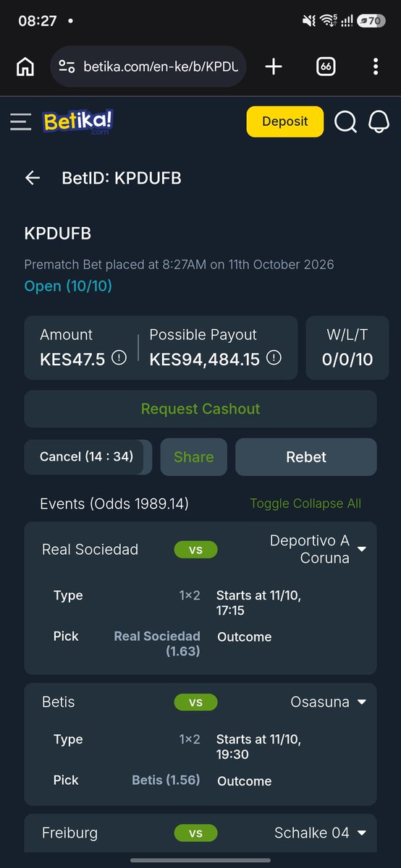Open the Betika hamburger menu

(x=21, y=122)
